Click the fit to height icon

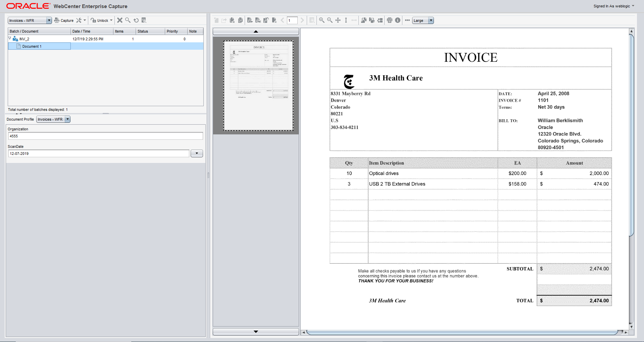[346, 20]
